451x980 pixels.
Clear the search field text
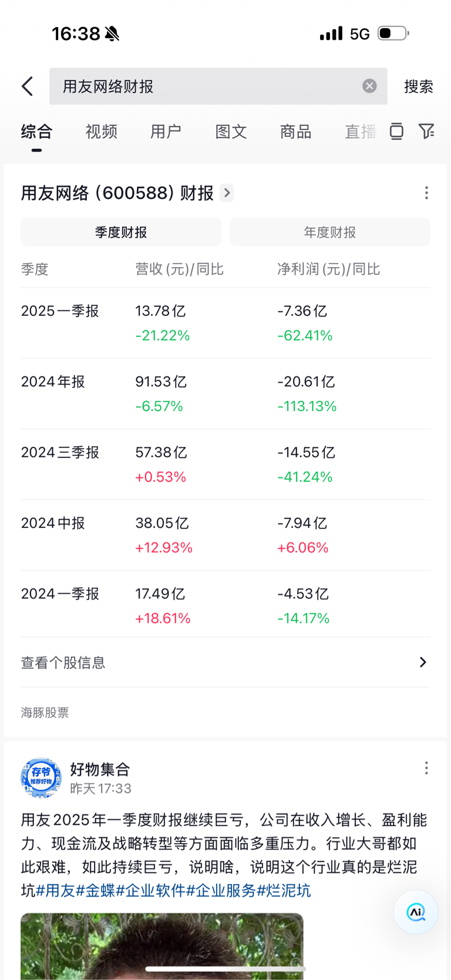(369, 86)
